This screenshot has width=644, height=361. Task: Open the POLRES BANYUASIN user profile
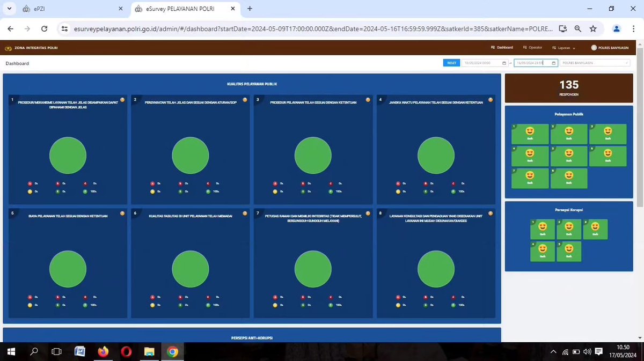610,47
